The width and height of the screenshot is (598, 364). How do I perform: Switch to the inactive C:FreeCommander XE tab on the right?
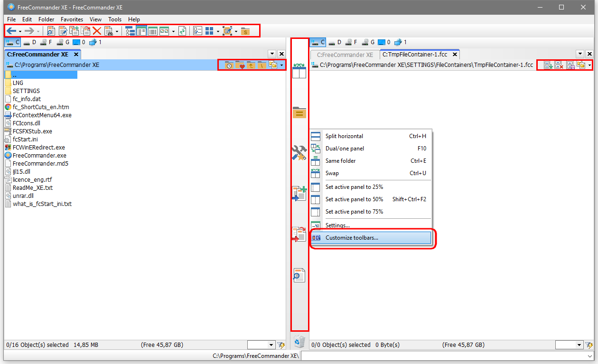(x=345, y=55)
